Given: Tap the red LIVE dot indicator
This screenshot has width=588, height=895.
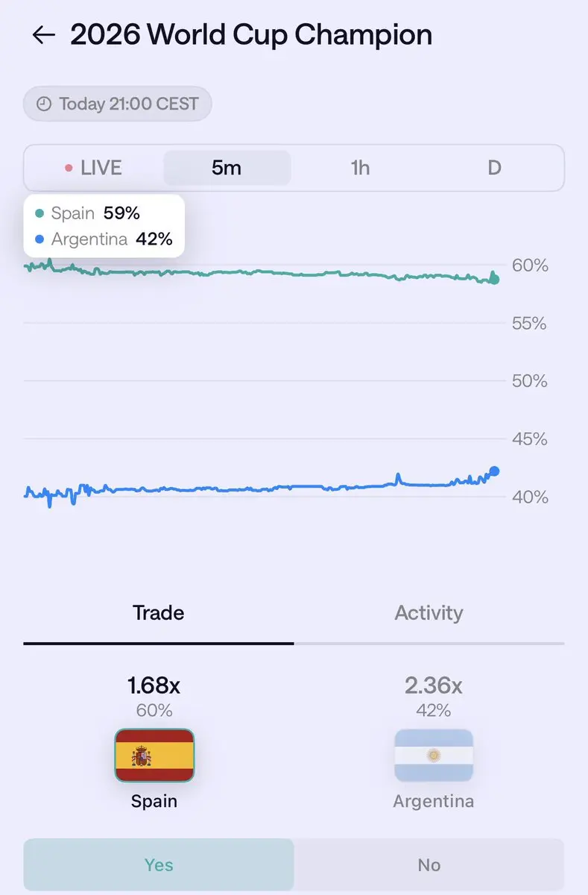Looking at the screenshot, I should pyautogui.click(x=69, y=168).
